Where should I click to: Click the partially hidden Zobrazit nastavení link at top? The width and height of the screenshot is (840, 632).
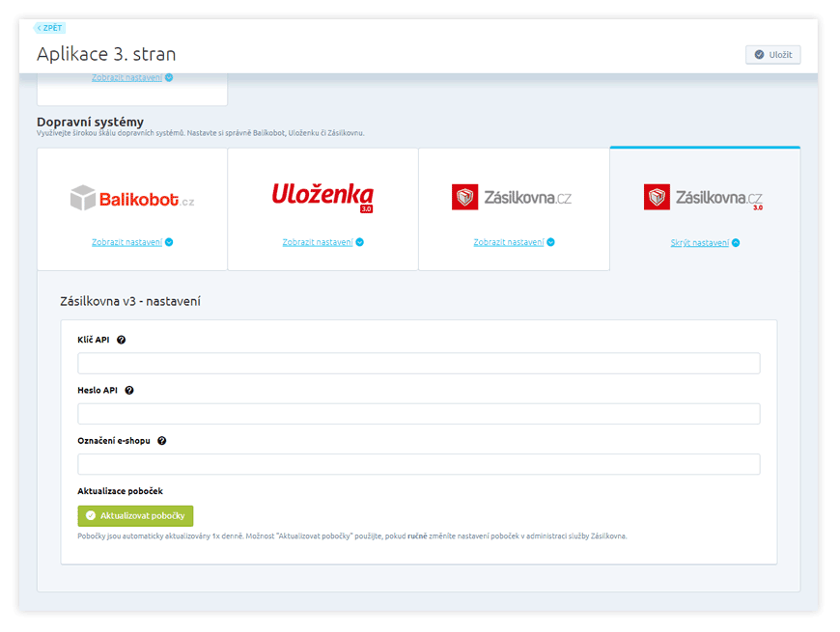[131, 77]
